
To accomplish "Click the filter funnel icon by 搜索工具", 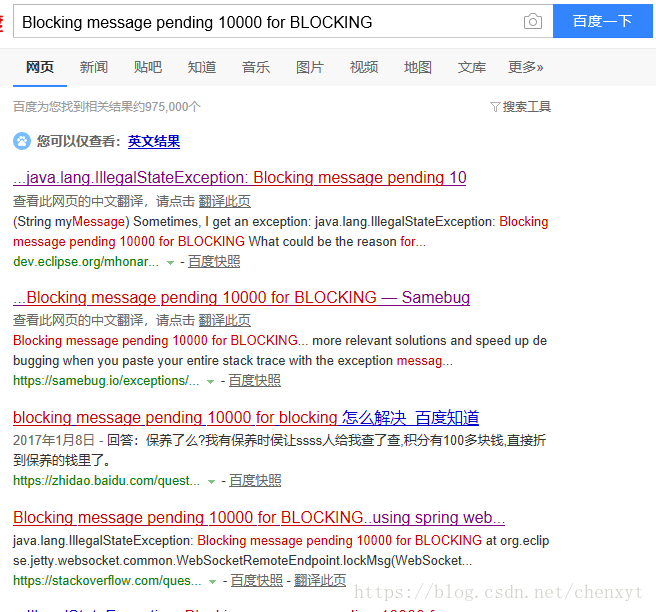I will tap(495, 107).
